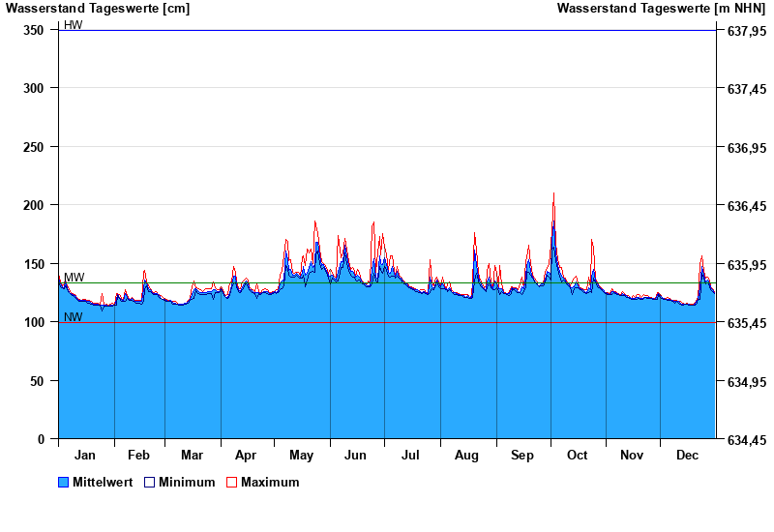774x532 pixels.
Task: Click the Minimum legend box
Action: 149,483
